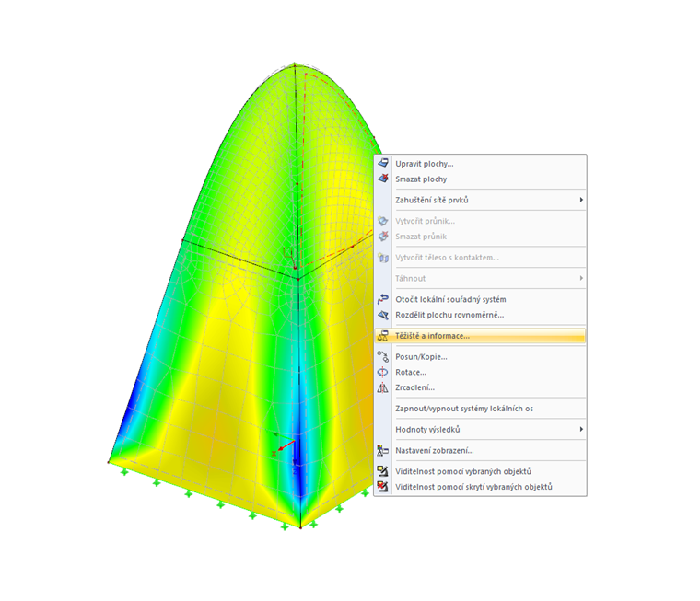Expand the Táhnout submenu arrow

pos(581,278)
